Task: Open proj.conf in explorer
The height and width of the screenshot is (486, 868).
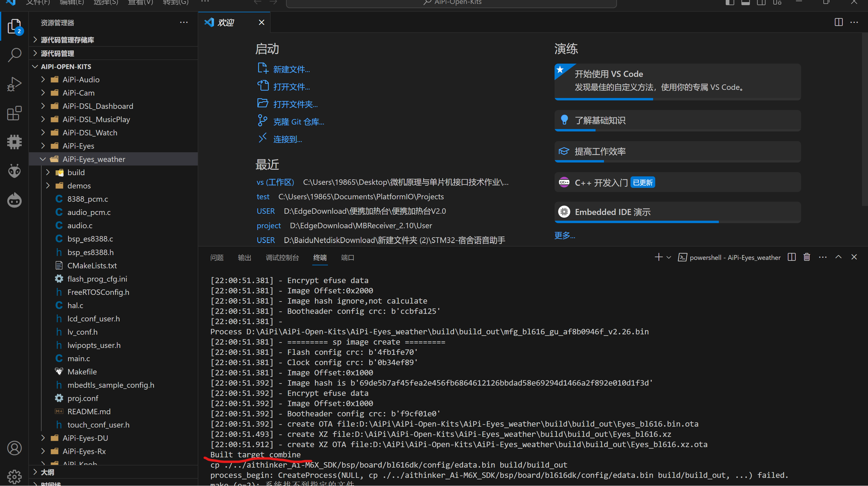Action: click(113, 399)
